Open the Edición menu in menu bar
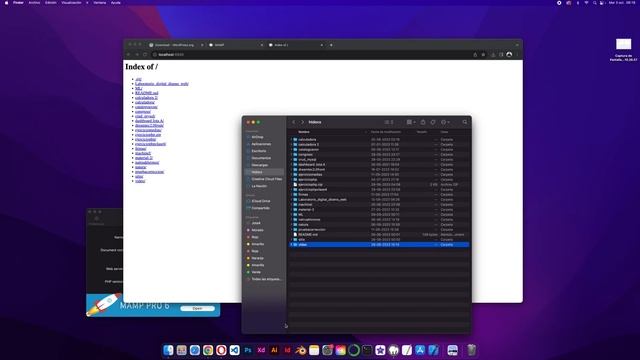 [x=51, y=2]
